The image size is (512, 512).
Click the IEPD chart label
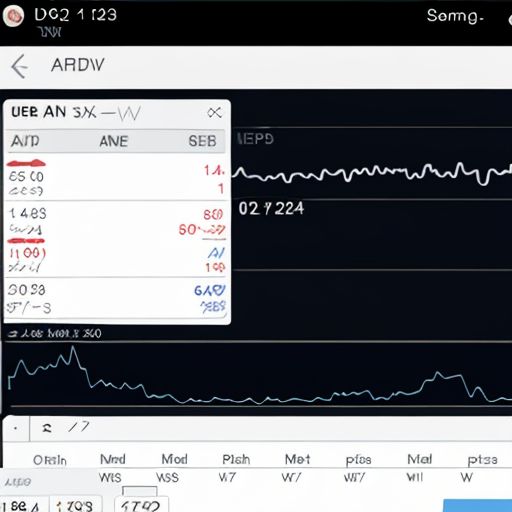[x=256, y=139]
